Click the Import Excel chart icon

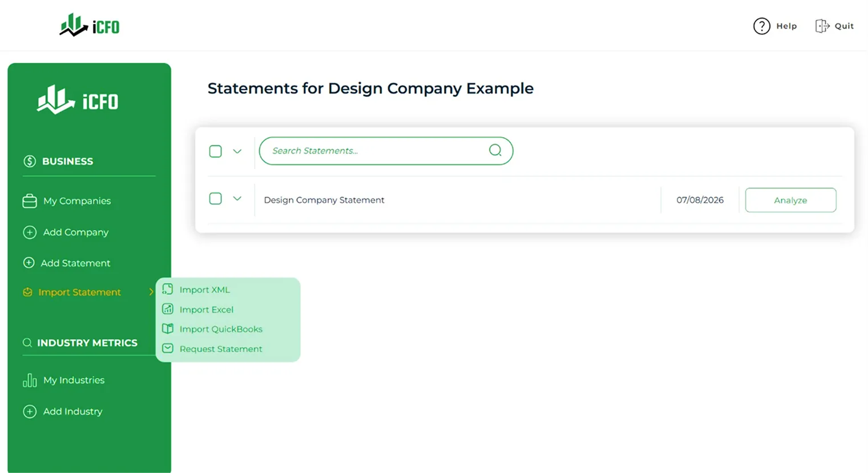coord(167,309)
